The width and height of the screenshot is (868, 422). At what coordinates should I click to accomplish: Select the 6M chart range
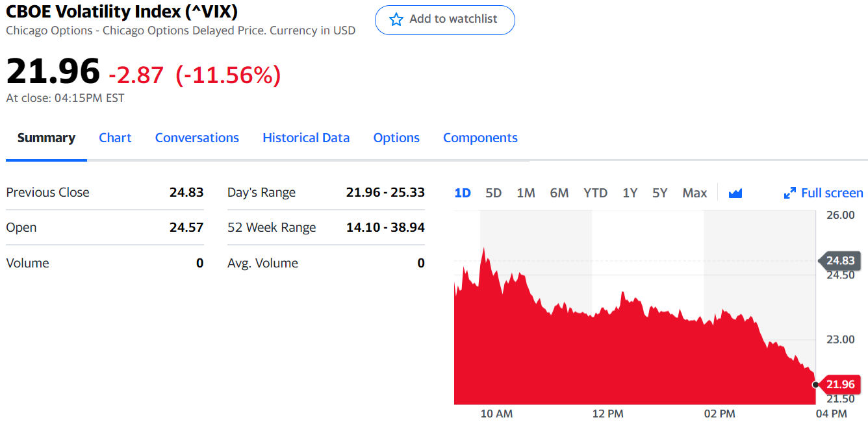[x=559, y=193]
